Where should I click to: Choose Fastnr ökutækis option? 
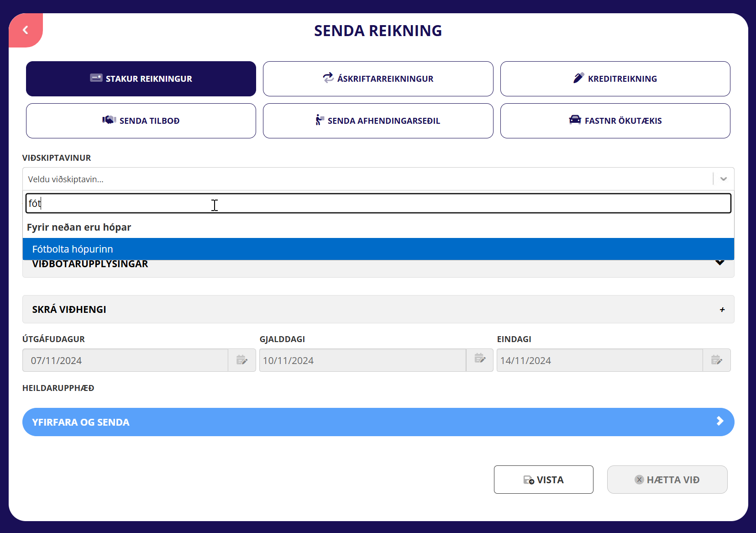pyautogui.click(x=615, y=121)
